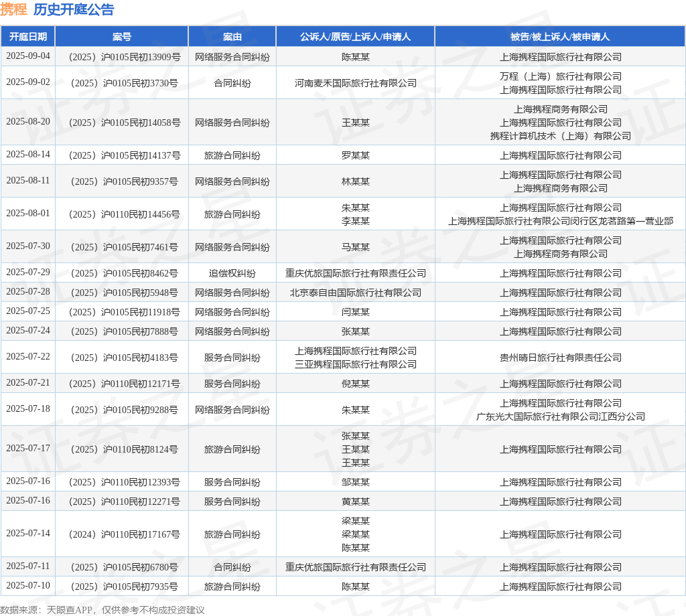Click the hearing date 2025-07-24
This screenshot has width=686, height=616.
click(28, 331)
